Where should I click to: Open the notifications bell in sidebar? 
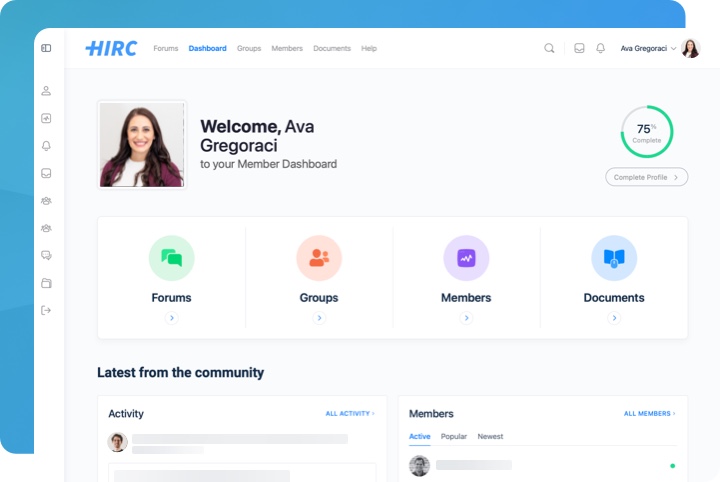[x=46, y=146]
